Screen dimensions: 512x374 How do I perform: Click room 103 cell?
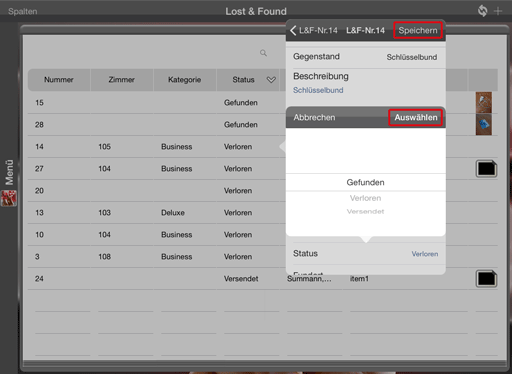104,213
